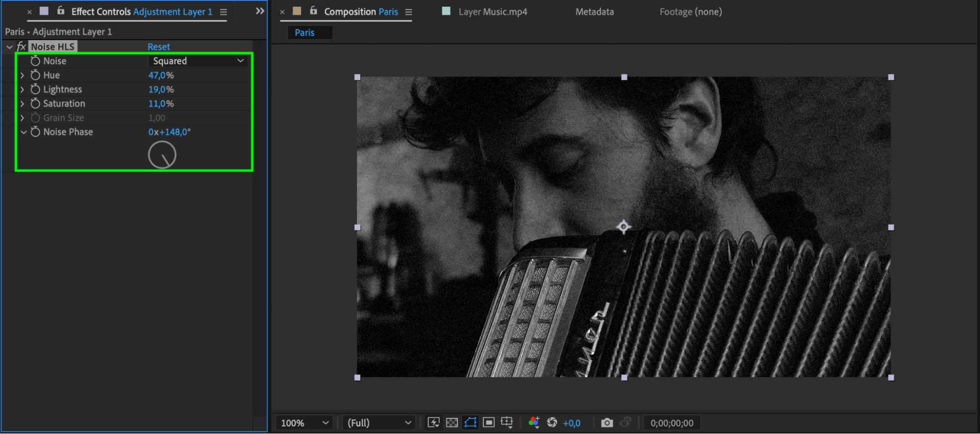Toggle Hue stopwatch for keyframing
Screen dimensions: 980x434
35,75
